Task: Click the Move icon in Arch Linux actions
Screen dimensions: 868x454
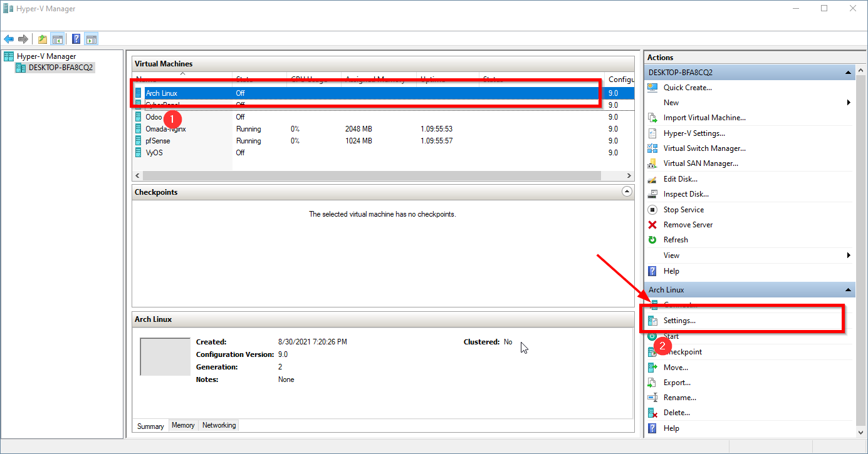Action: click(x=652, y=368)
